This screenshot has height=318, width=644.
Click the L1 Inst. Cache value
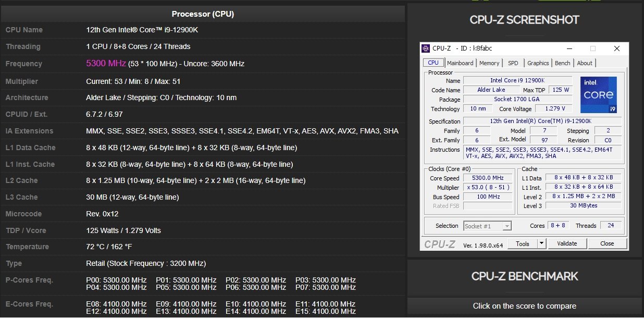tap(190, 164)
